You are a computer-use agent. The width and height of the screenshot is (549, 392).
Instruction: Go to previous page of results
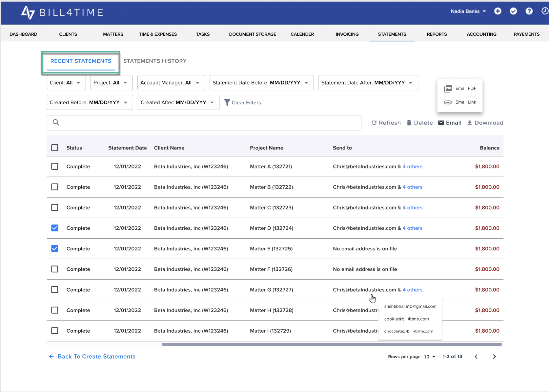pos(476,357)
